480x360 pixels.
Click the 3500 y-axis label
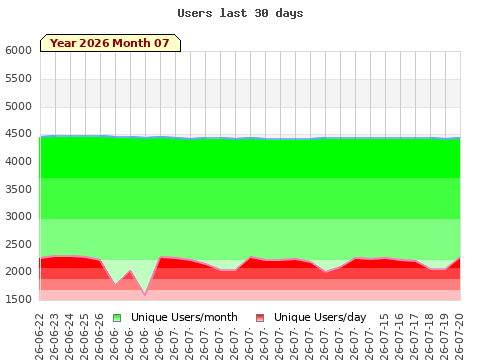click(x=18, y=189)
